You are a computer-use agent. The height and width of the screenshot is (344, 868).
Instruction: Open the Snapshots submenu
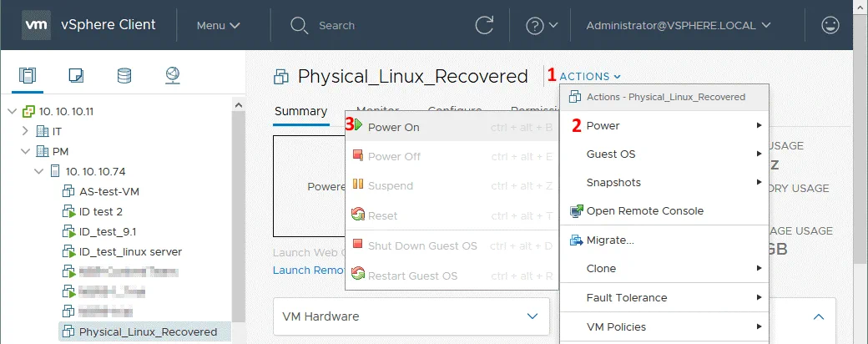(613, 182)
